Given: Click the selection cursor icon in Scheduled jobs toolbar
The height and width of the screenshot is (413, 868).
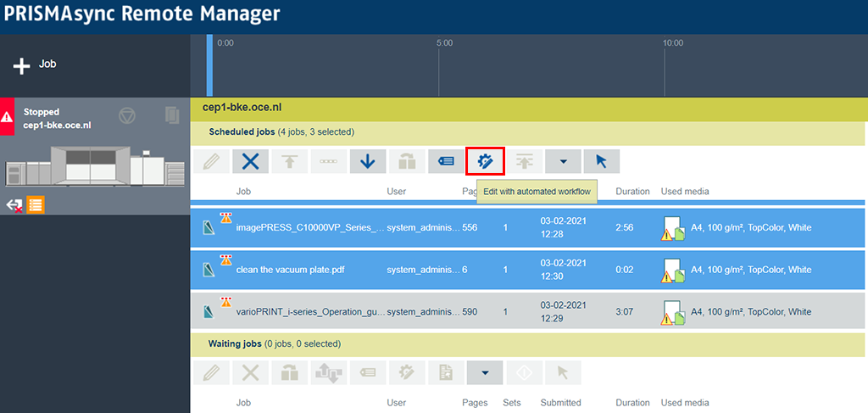Looking at the screenshot, I should 602,162.
